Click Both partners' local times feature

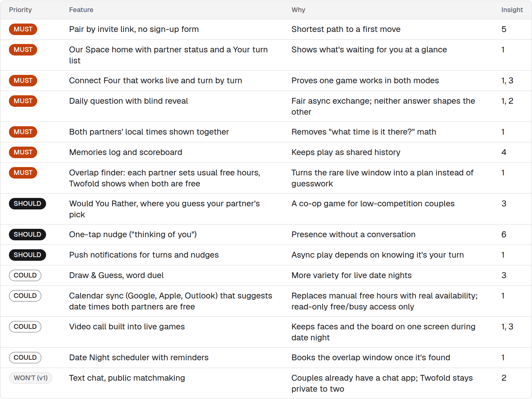tap(149, 132)
